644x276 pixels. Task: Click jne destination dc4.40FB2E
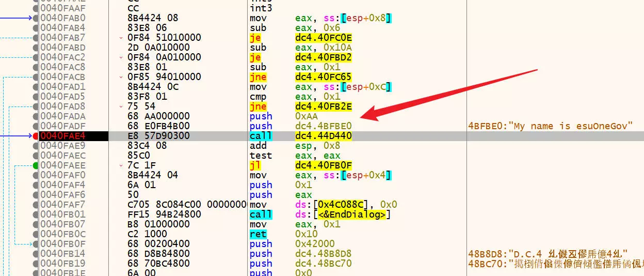(324, 106)
